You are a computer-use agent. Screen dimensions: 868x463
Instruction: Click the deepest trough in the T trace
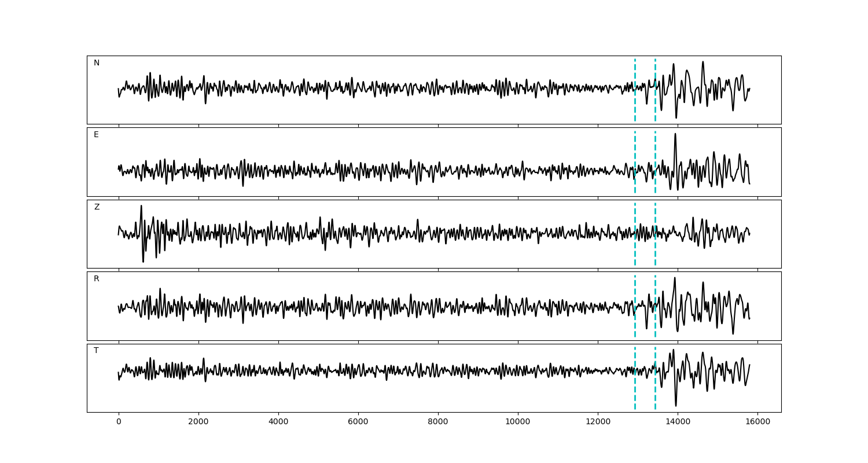[675, 405]
